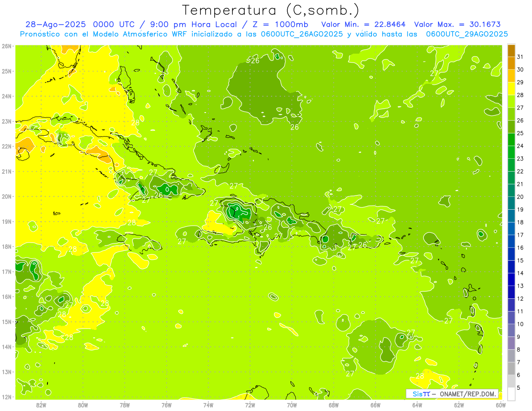Click the 14N latitude label
532x411 pixels.
(x=7, y=347)
